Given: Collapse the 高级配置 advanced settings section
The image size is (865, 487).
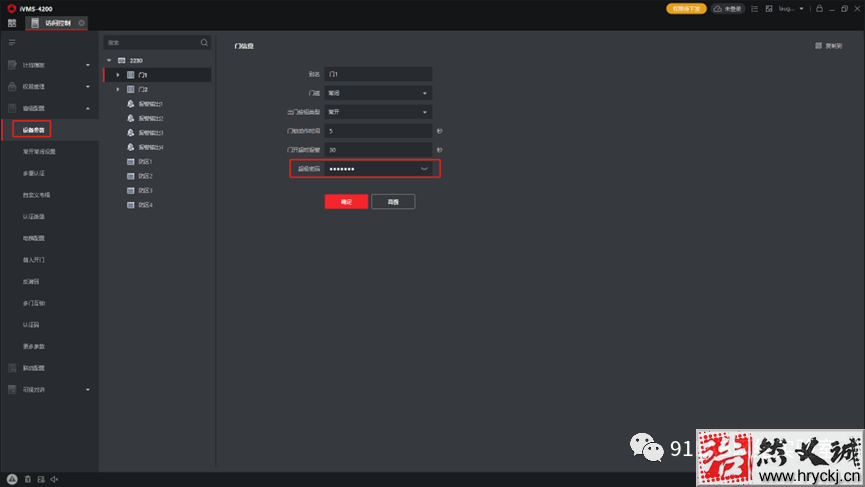Looking at the screenshot, I should [88, 108].
